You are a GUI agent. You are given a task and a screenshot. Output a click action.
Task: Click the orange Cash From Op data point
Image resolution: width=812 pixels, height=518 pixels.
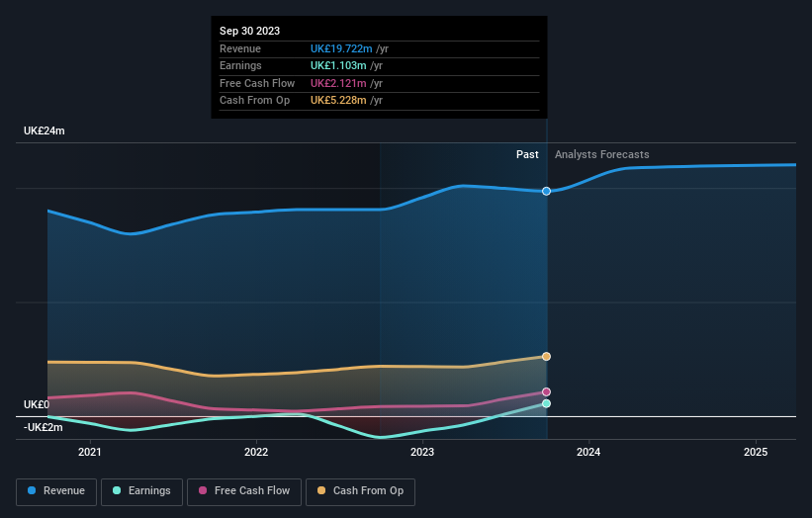[x=546, y=357]
